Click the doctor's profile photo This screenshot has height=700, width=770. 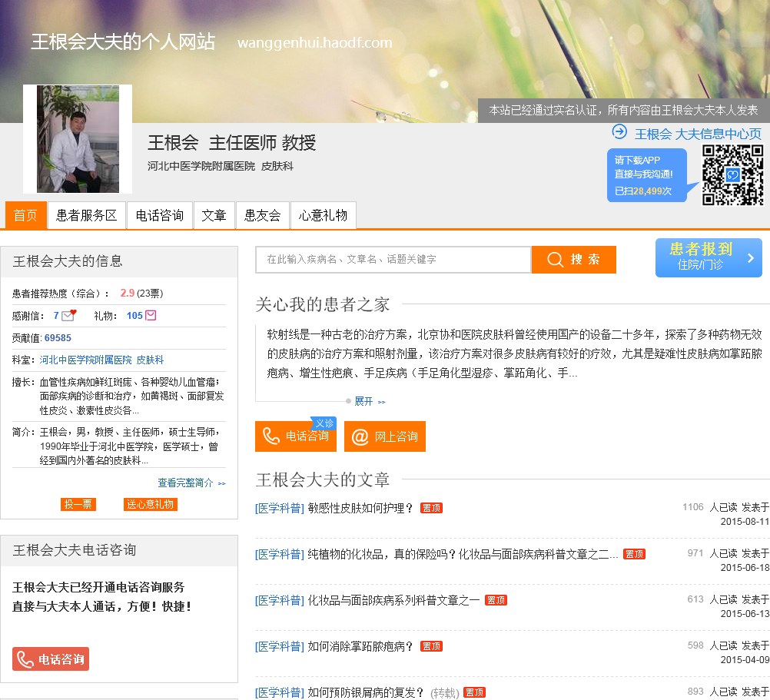click(x=78, y=139)
